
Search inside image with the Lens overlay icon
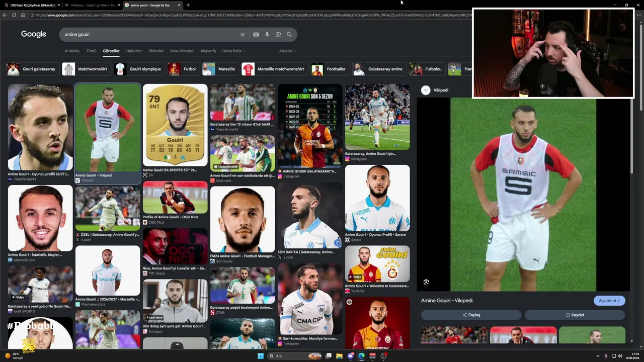point(426,282)
